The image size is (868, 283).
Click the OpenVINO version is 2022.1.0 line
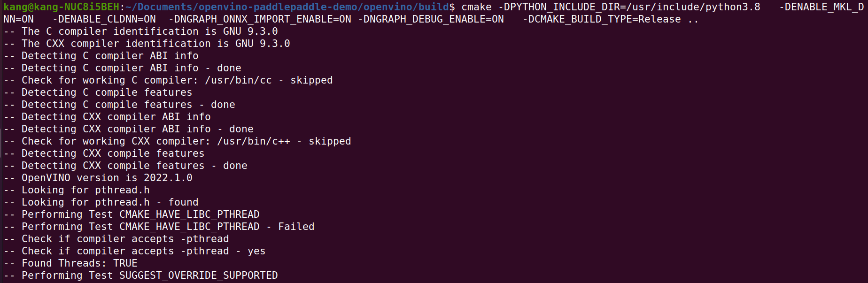[x=98, y=178]
